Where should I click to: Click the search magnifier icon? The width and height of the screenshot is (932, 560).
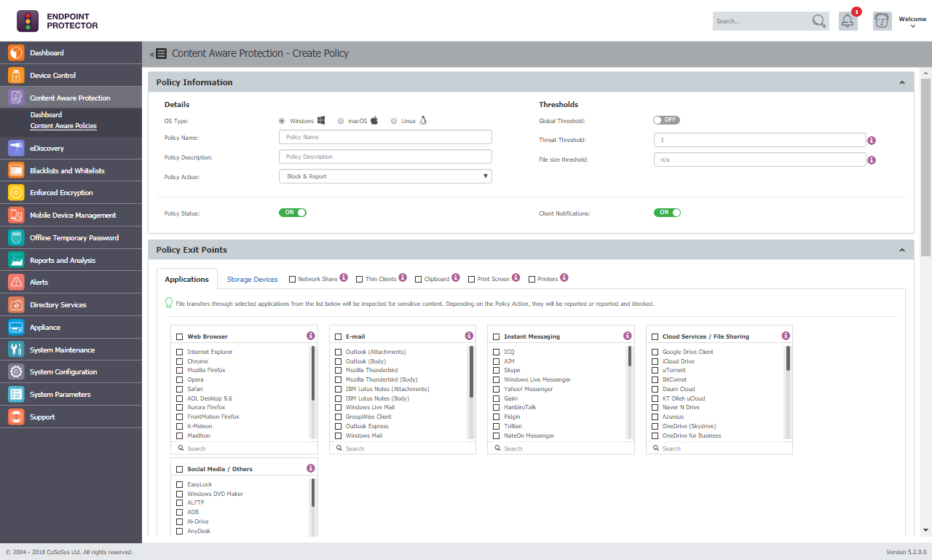click(818, 21)
